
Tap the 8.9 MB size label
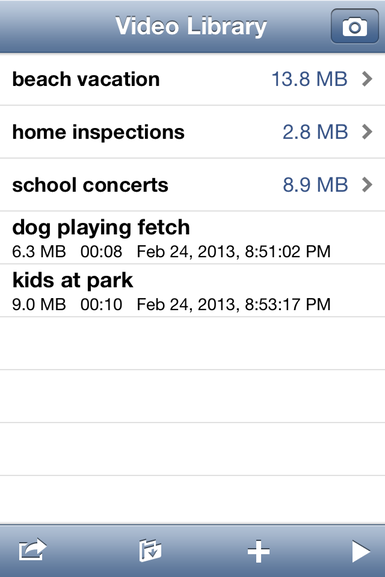315,185
